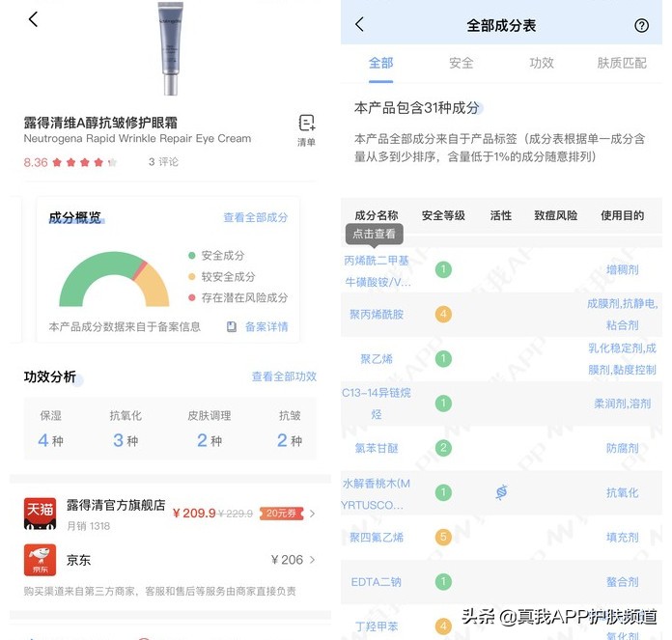Tap 抗氧化 purpose for 水解香桃木
Image resolution: width=672 pixels, height=640 pixels.
click(x=623, y=493)
